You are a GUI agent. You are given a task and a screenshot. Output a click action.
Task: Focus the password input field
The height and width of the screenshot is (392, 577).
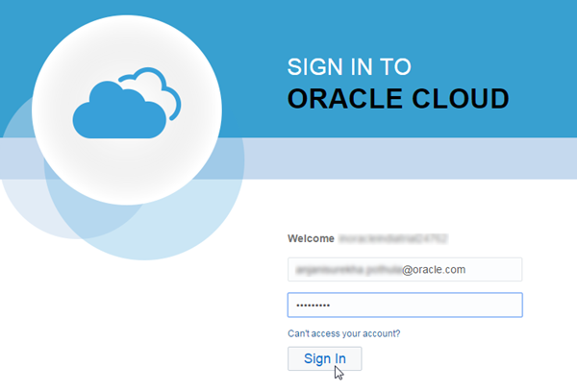(405, 305)
